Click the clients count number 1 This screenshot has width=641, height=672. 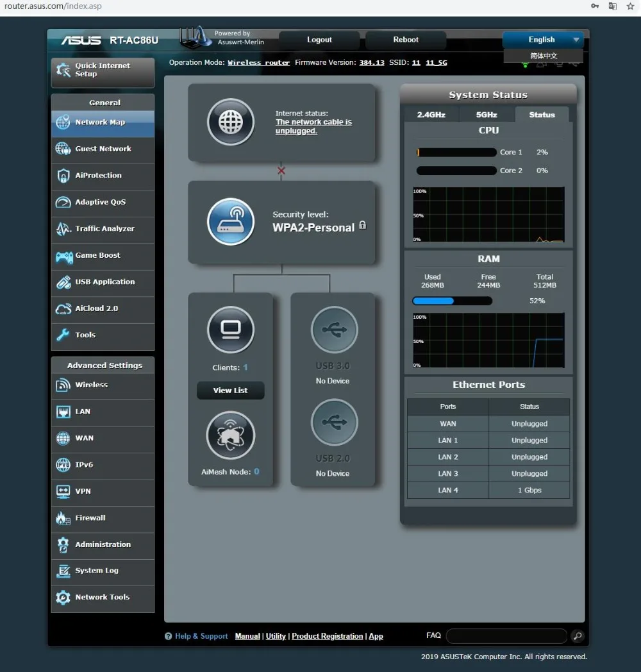click(x=245, y=367)
